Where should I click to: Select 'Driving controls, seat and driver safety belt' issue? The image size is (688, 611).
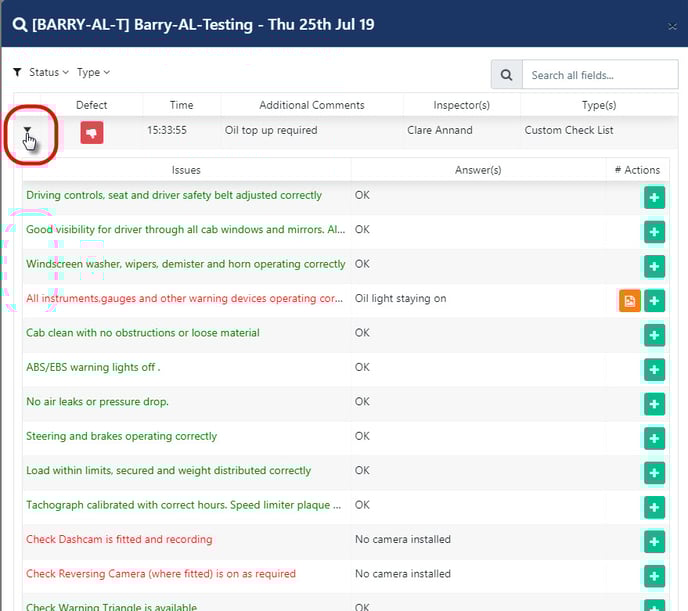(174, 195)
